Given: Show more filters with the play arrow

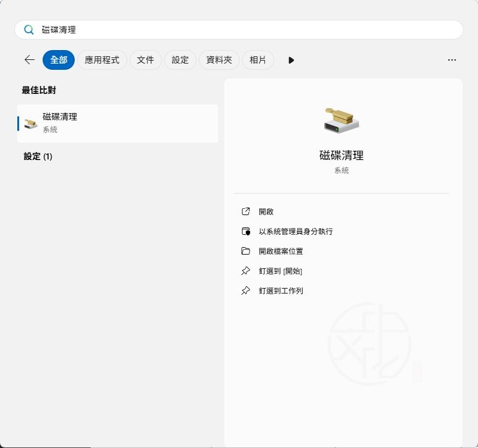Looking at the screenshot, I should 291,60.
